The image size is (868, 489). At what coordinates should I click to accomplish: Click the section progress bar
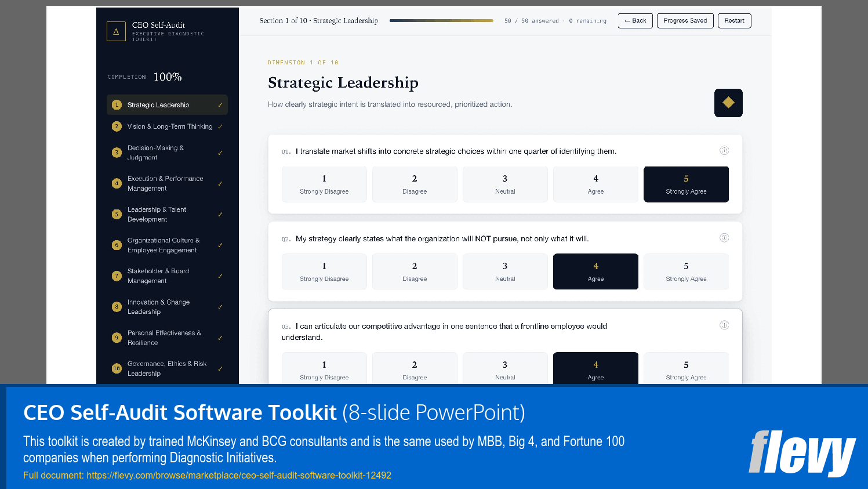pos(441,20)
